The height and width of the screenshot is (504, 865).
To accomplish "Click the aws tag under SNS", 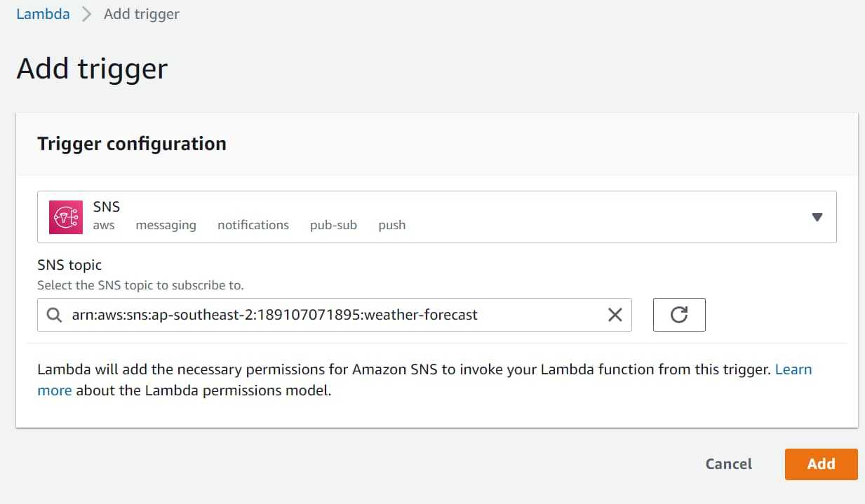I will pyautogui.click(x=104, y=225).
